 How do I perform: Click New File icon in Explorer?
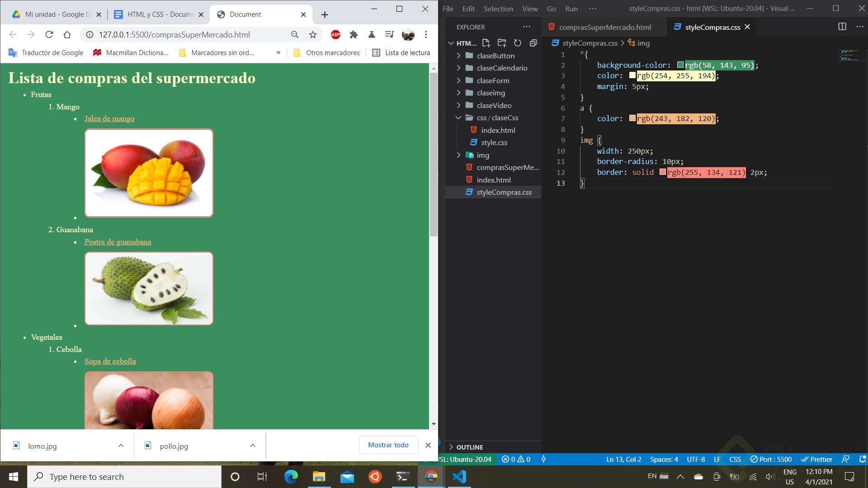tap(486, 43)
